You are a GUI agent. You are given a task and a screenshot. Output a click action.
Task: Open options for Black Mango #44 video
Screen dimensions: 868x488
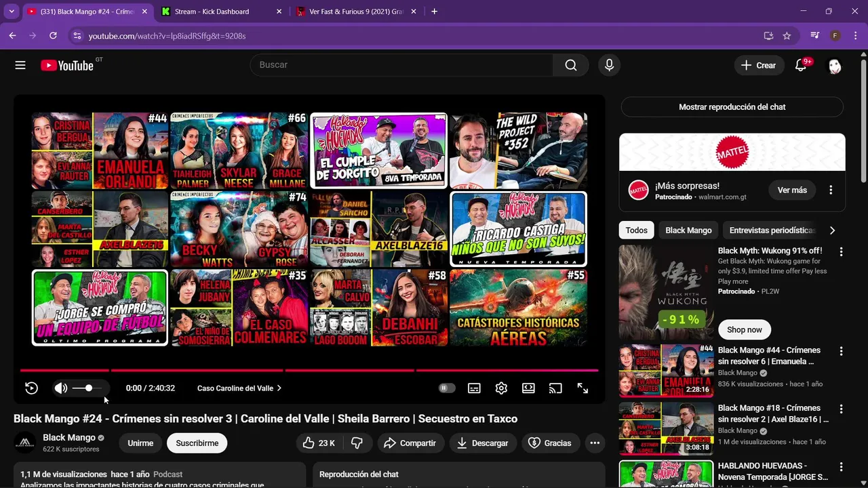[x=841, y=351]
